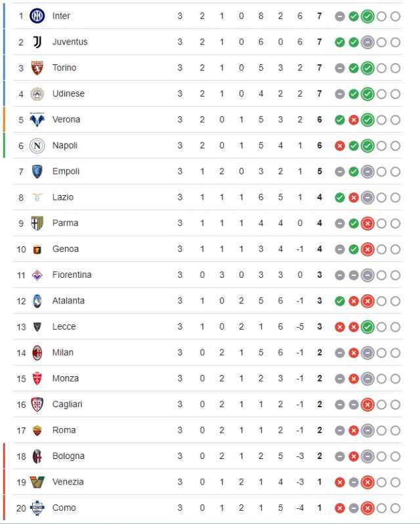Click the Inter club crest
This screenshot has width=420, height=524.
pos(37,16)
